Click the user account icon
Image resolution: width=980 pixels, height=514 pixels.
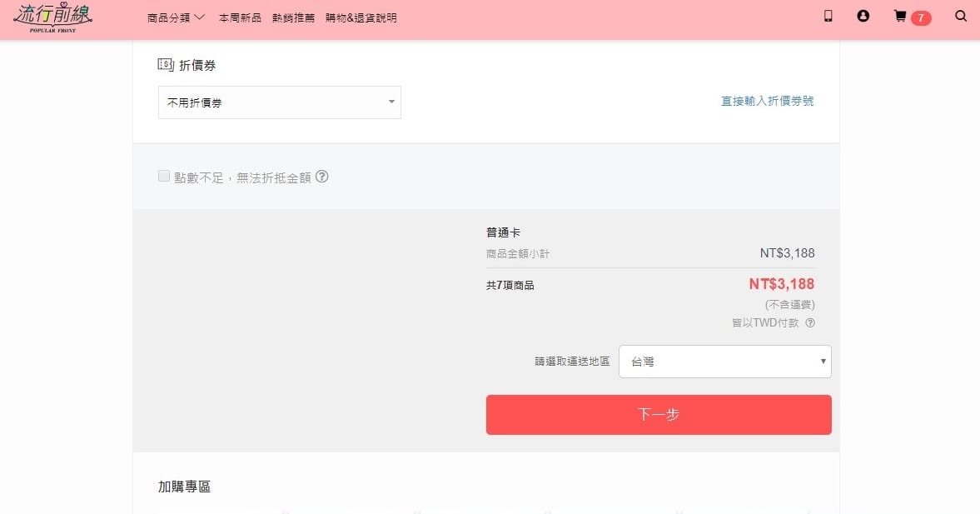tap(863, 16)
